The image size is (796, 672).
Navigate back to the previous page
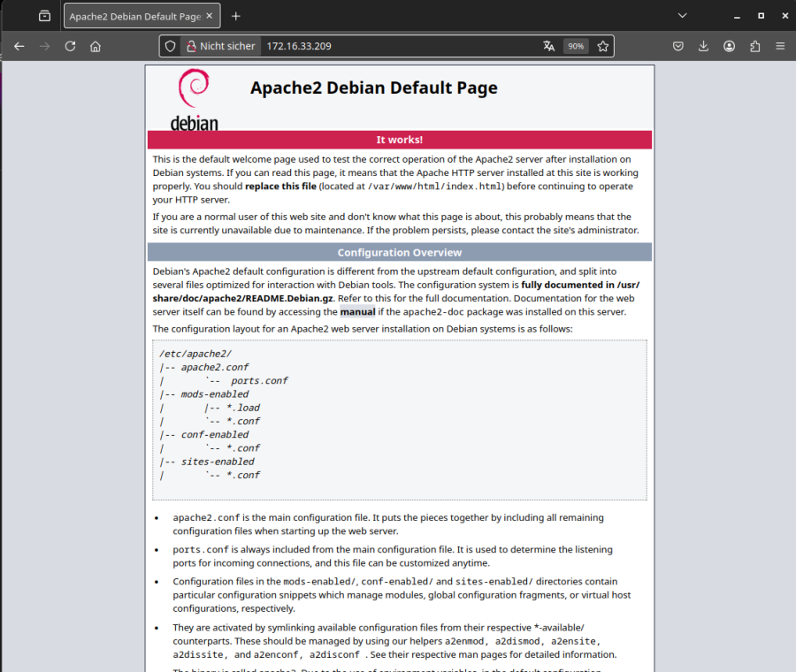(19, 45)
